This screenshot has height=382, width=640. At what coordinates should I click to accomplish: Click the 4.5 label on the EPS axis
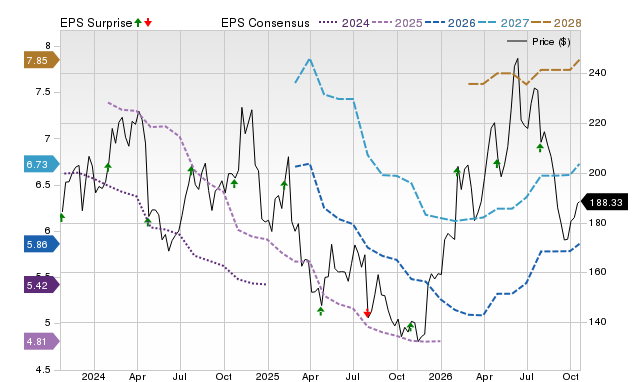[x=42, y=370]
